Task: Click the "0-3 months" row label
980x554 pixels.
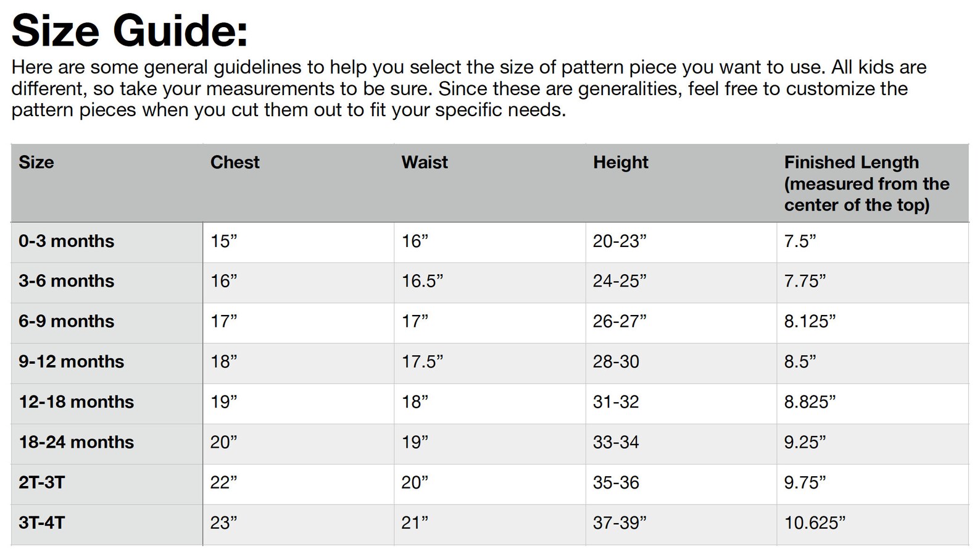Action: coord(66,241)
